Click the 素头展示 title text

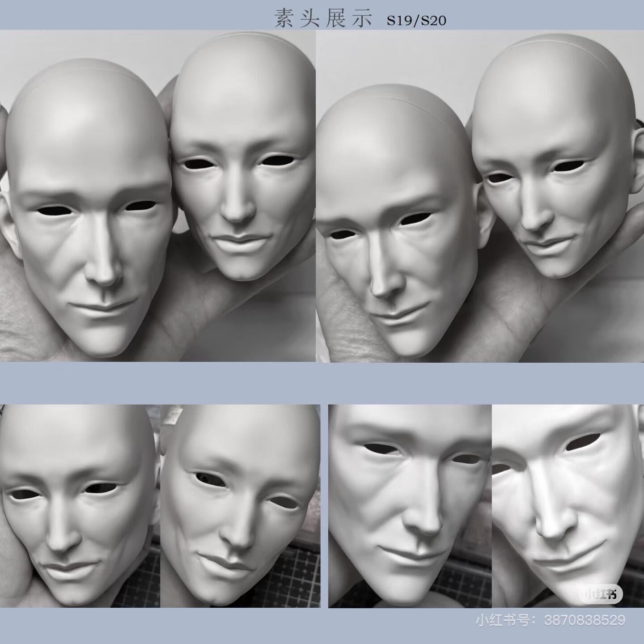[323, 19]
